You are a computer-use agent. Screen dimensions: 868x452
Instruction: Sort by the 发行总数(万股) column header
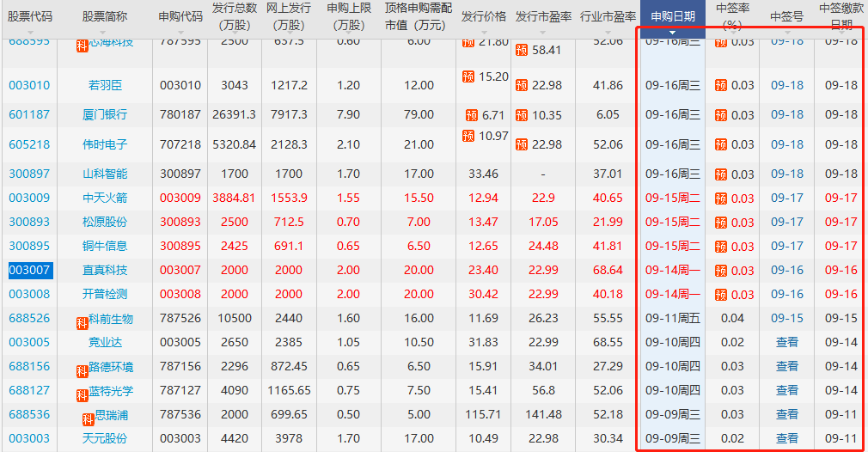[235, 16]
